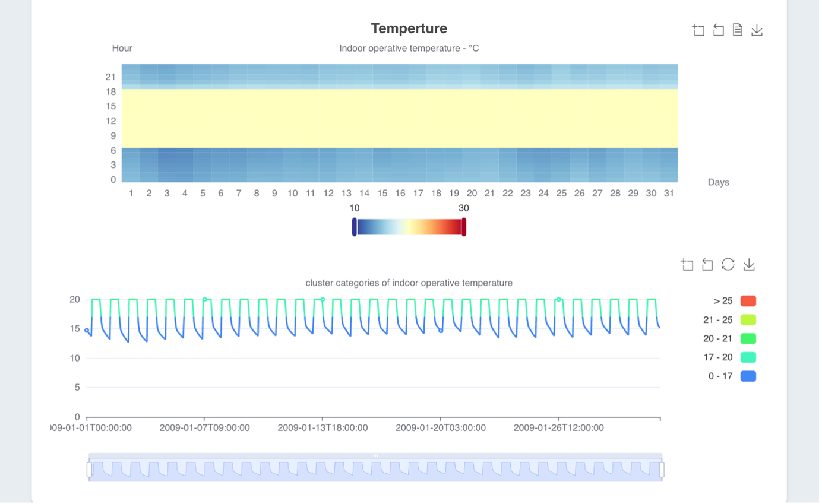Viewport: 822px width, 504px height.
Task: Download the cluster line chart image
Action: pyautogui.click(x=749, y=265)
